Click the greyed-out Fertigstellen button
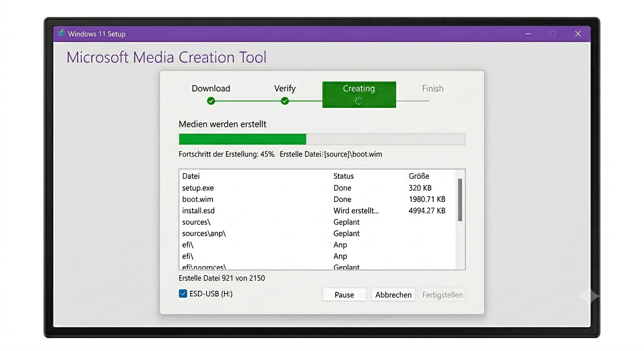Screen dimensions: 644x351 pos(442,295)
